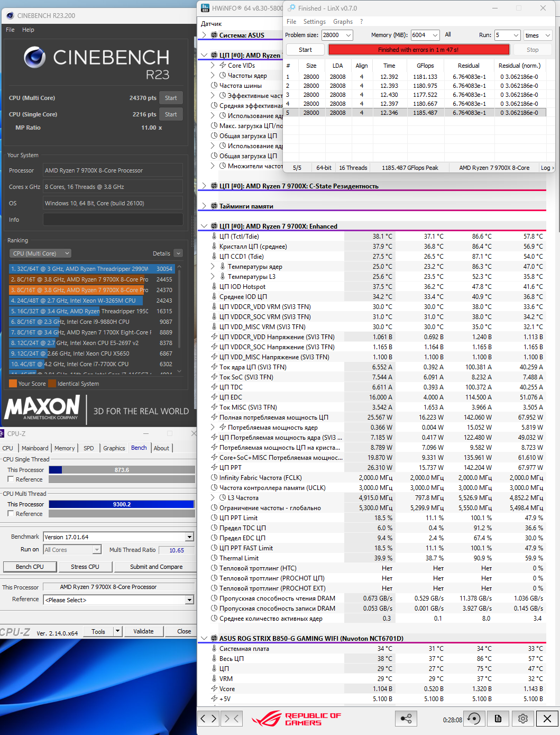Click the HWiNFO logging document icon
Screen dimensions: 560x735
[x=498, y=719]
